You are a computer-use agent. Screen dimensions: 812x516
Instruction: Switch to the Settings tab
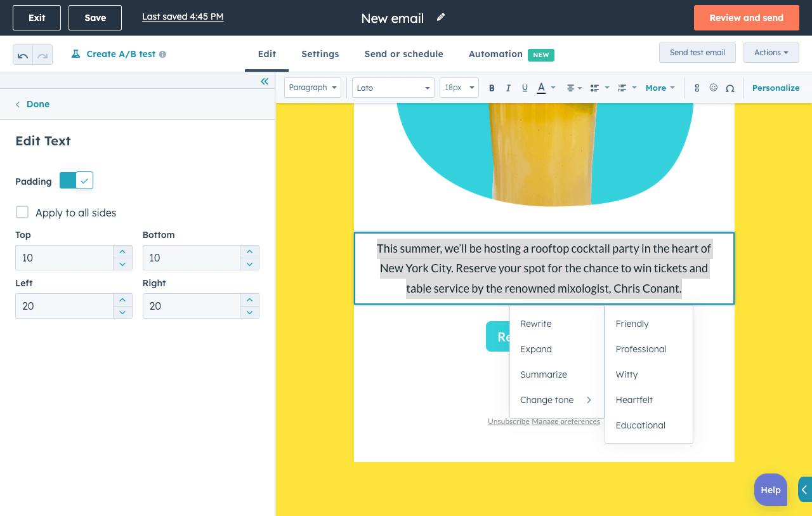tap(320, 54)
